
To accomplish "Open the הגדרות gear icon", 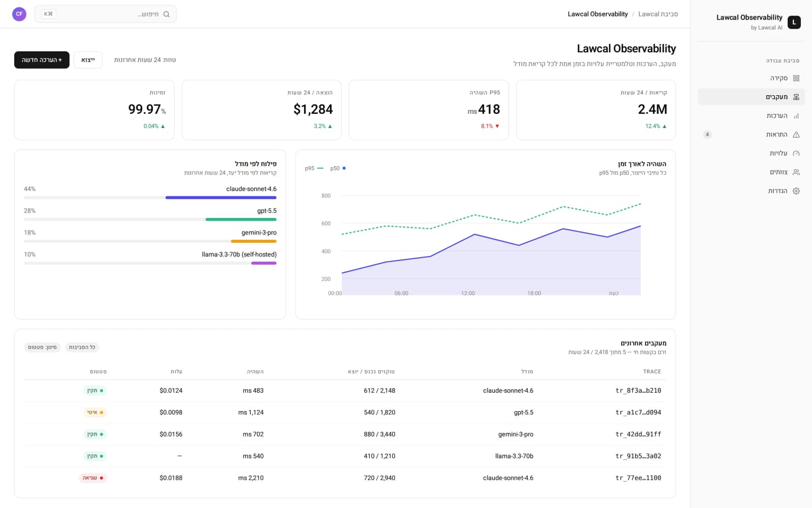I will click(796, 191).
